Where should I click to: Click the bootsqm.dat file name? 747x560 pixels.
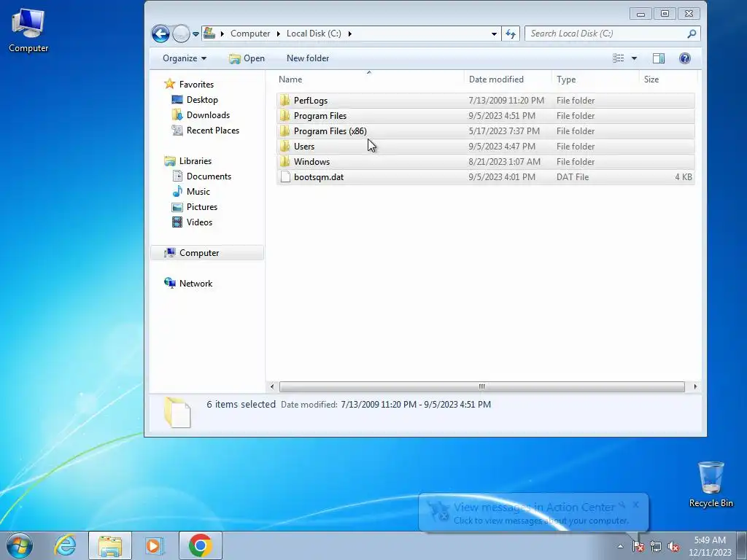point(319,176)
